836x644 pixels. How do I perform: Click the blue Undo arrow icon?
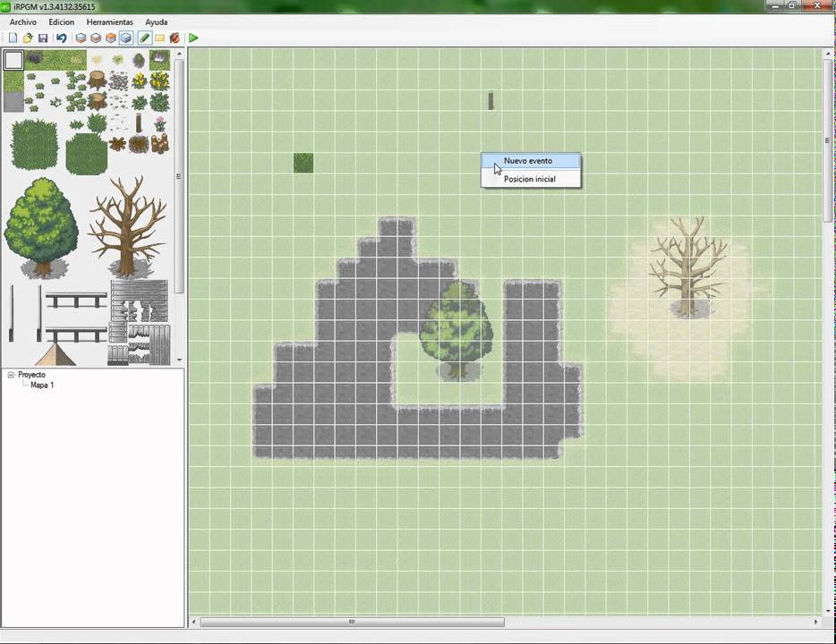coord(61,38)
